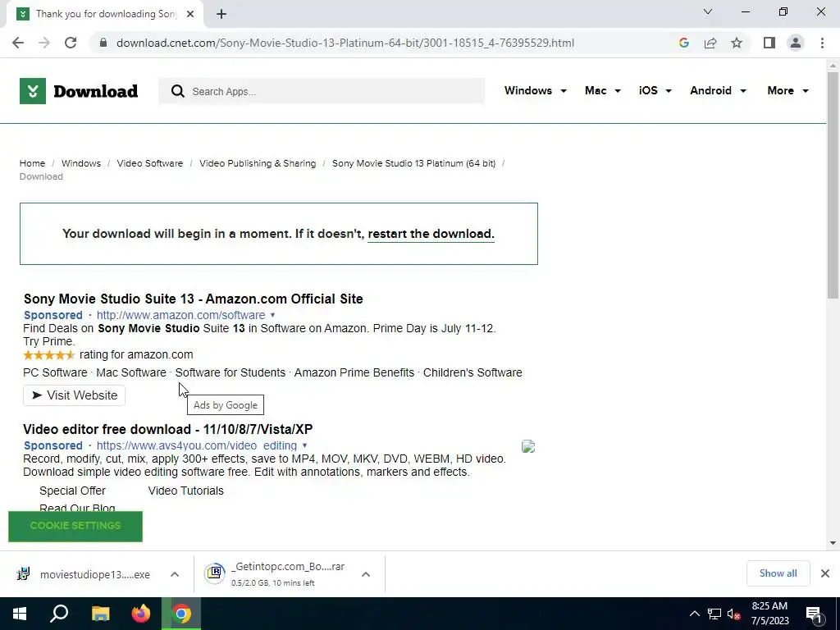The image size is (840, 630).
Task: Open Video editor free download ad title
Action: tap(167, 430)
